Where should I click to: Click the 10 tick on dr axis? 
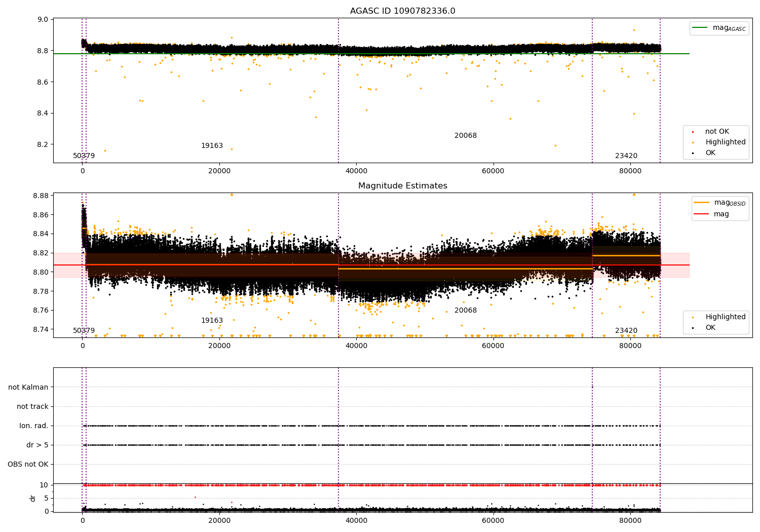click(x=44, y=485)
